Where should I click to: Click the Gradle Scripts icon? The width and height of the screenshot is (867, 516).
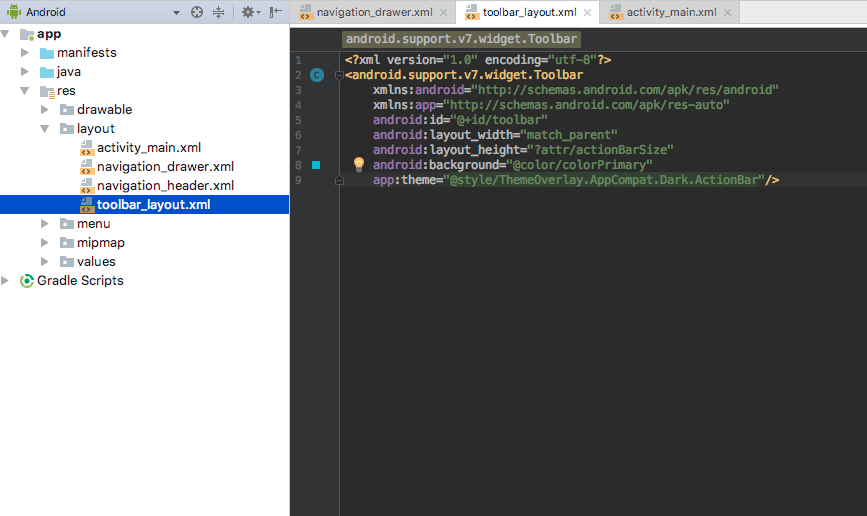point(27,281)
